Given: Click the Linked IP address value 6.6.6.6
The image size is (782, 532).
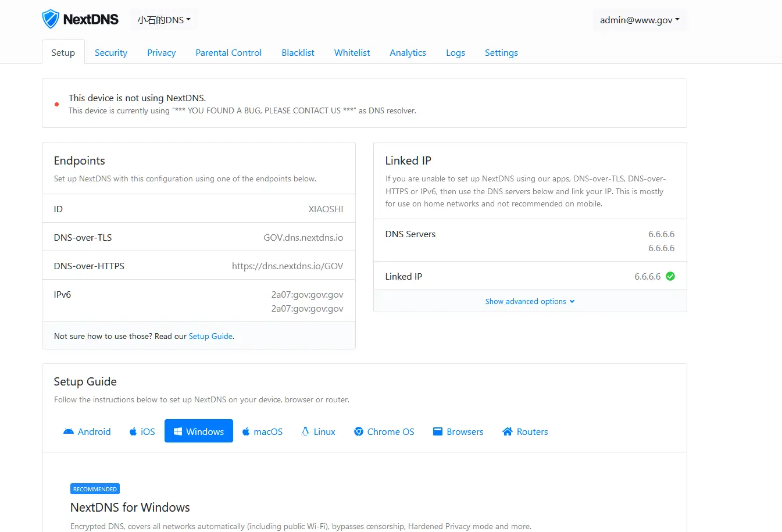Looking at the screenshot, I should (x=648, y=276).
